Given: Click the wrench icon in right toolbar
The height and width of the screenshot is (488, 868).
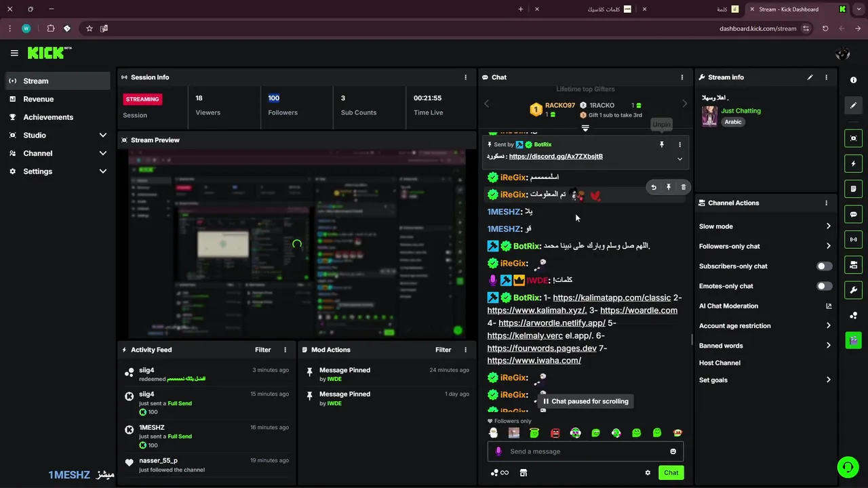Looking at the screenshot, I should click(853, 290).
